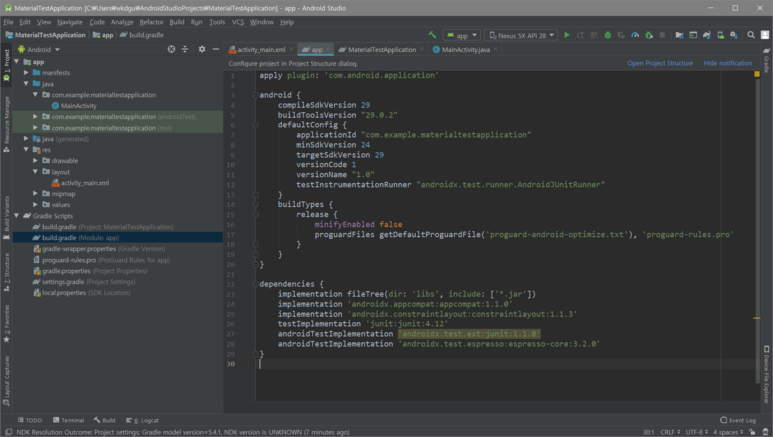Image resolution: width=773 pixels, height=437 pixels.
Task: Open the Nexus 5X API 28 device dropdown
Action: pos(521,35)
